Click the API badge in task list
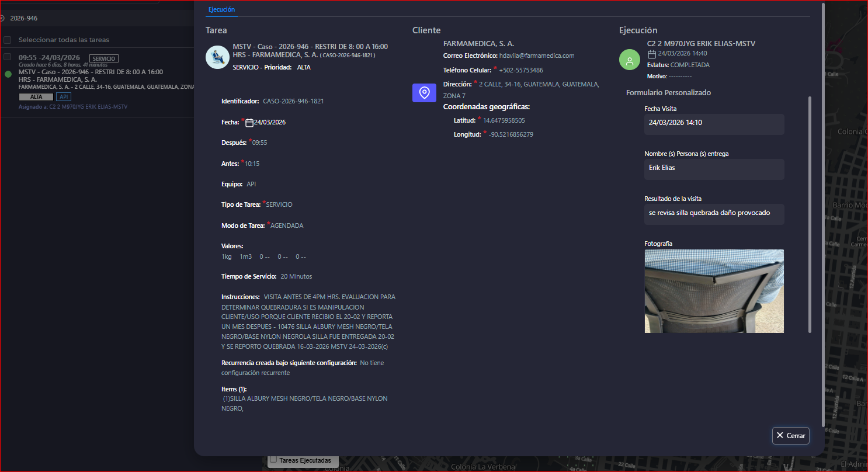The image size is (868, 472). [63, 97]
